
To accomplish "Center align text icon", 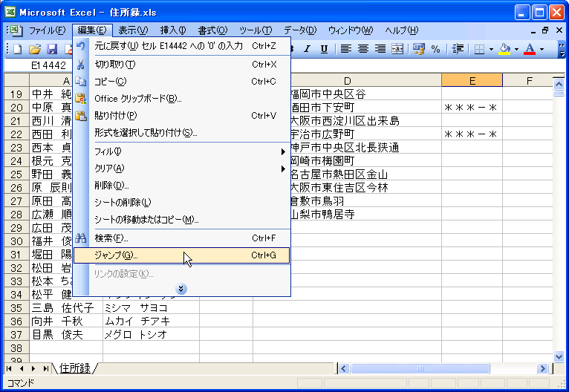I will 363,49.
